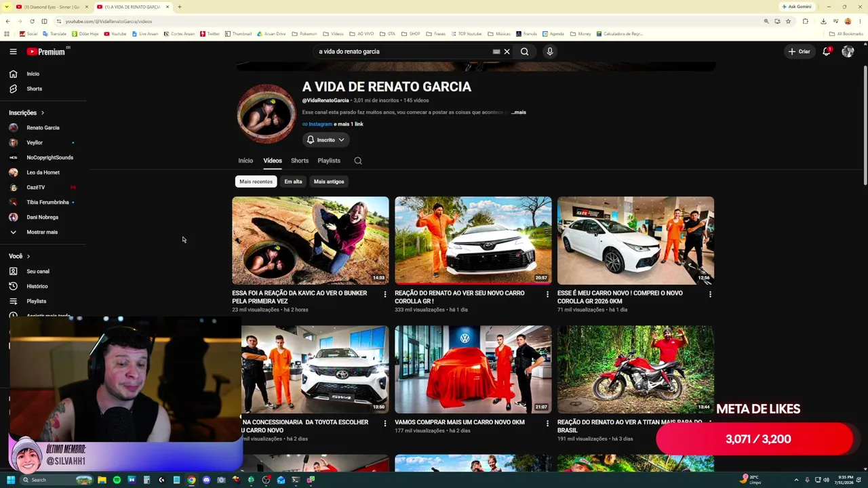Expand the Inscrições section chevron

(42, 113)
